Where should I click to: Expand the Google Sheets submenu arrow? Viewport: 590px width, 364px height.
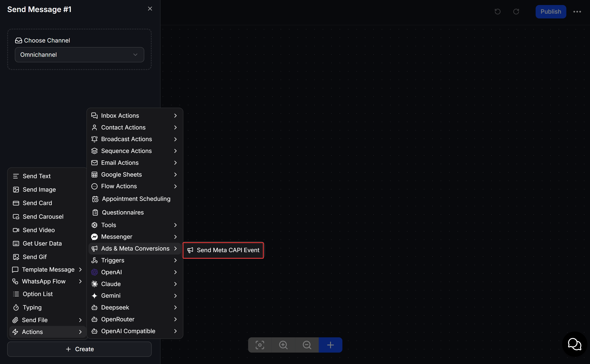175,175
